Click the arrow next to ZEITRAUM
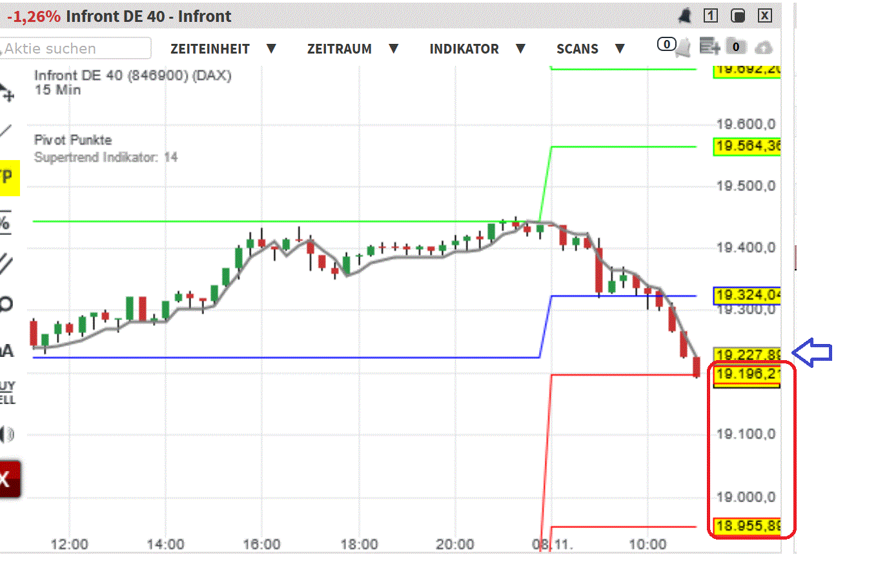This screenshot has height=588, width=887. click(394, 48)
